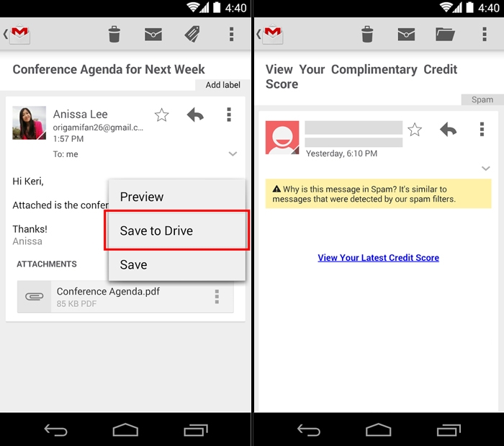Image resolution: width=504 pixels, height=446 pixels.
Task: Tap the Add label button
Action: tap(222, 85)
